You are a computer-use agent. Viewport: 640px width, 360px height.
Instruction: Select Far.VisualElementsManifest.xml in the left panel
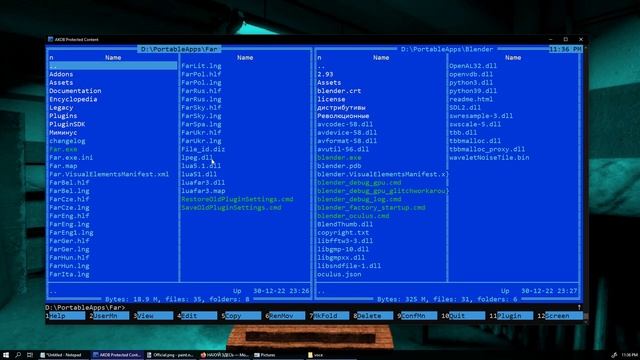tap(109, 174)
